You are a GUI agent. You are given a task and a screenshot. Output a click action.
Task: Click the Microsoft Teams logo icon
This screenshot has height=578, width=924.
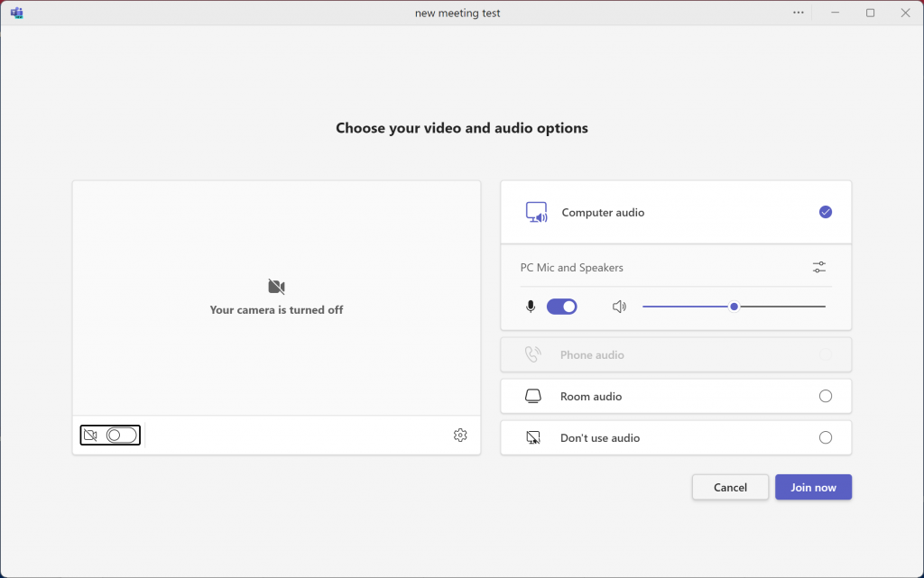(16, 13)
